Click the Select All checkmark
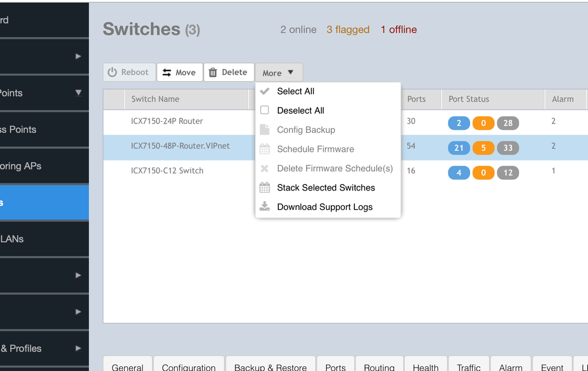The height and width of the screenshot is (371, 588). click(x=265, y=91)
